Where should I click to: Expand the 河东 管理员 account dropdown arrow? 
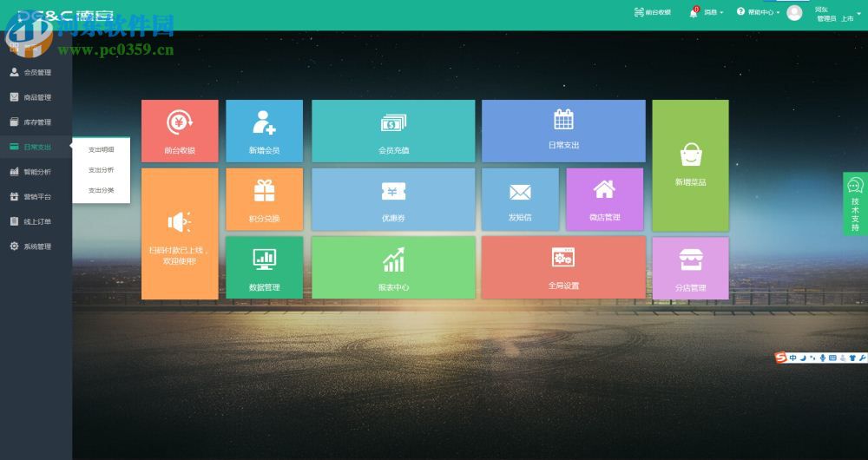[x=859, y=13]
